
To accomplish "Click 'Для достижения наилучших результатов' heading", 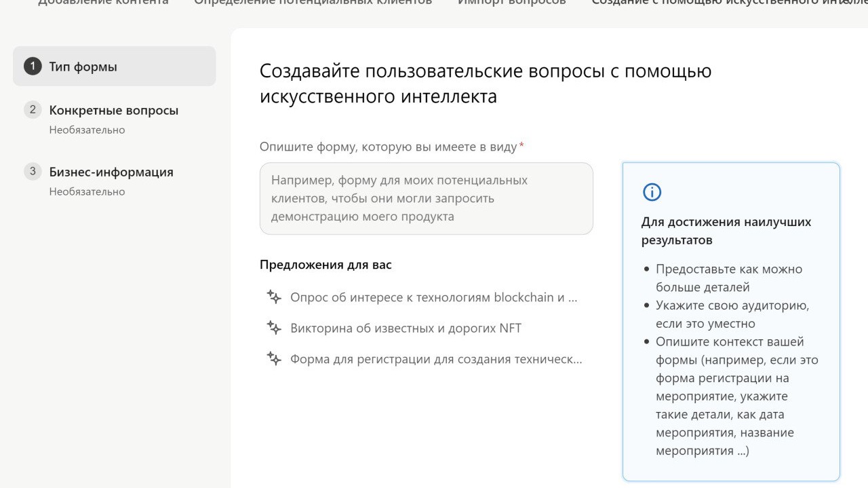I will pyautogui.click(x=726, y=231).
